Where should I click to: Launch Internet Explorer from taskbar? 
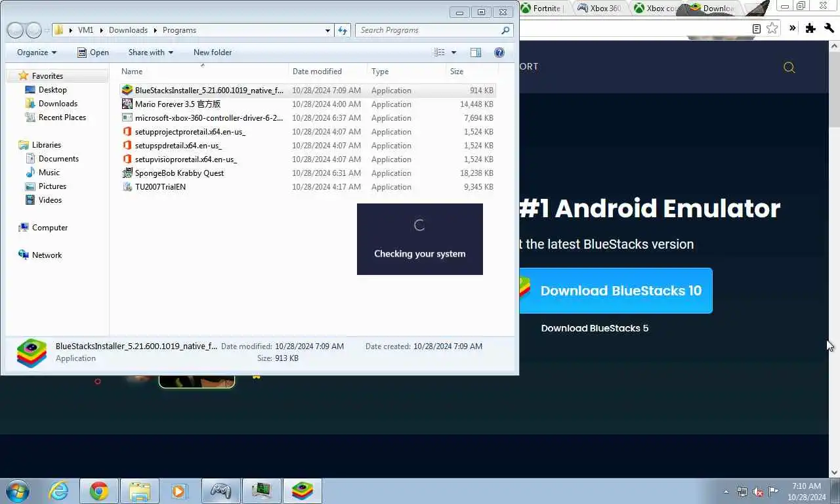click(x=59, y=491)
